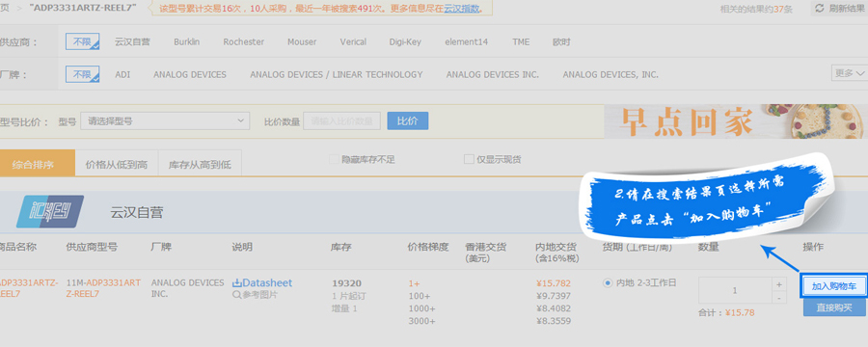Viewport: 868px width, 347px height.
Task: Click the compare quantity input field
Action: [341, 120]
